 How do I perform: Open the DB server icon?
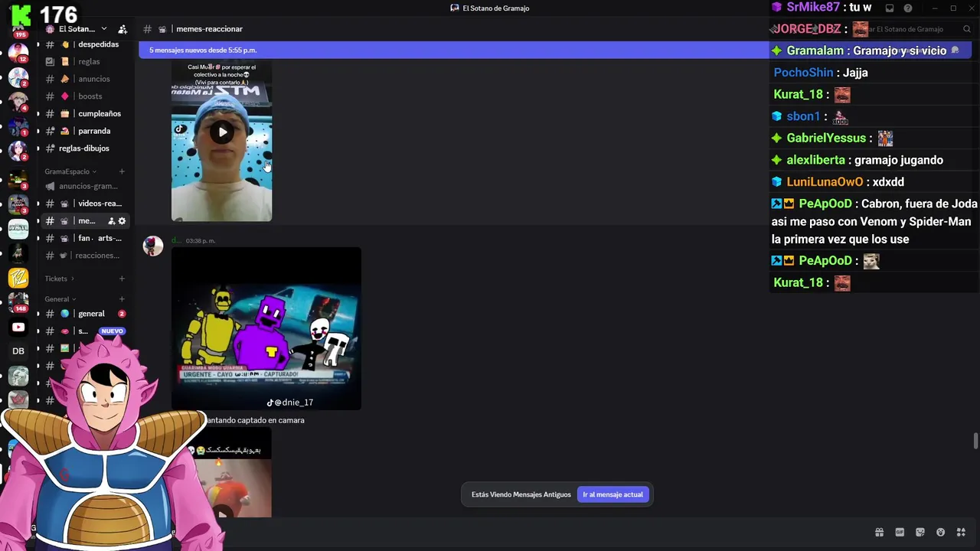(18, 351)
